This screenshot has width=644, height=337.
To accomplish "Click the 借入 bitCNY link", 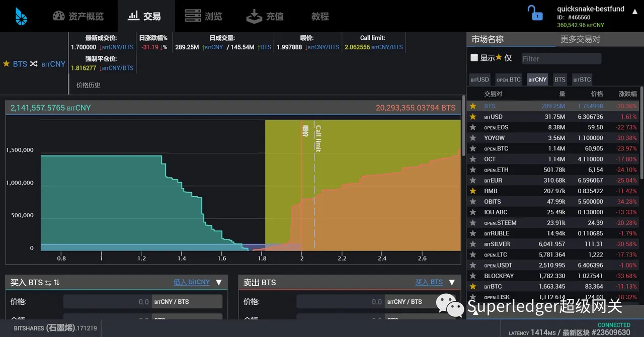I will click(192, 282).
